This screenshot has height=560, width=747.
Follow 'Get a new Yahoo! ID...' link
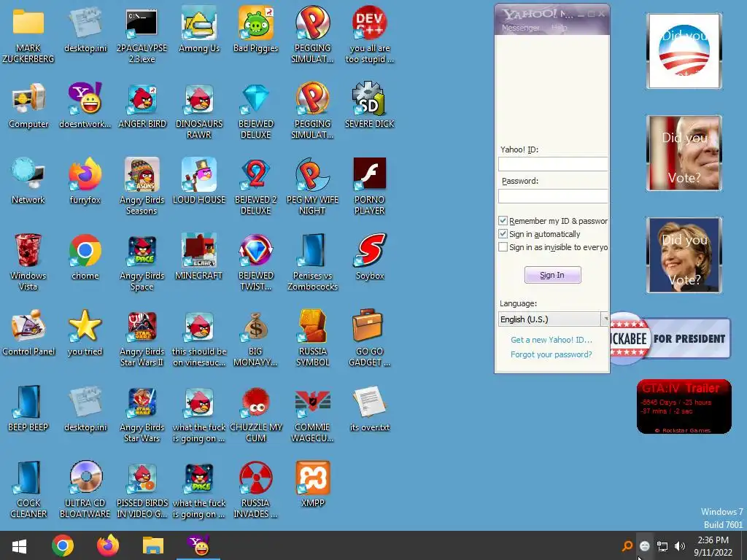pyautogui.click(x=551, y=340)
